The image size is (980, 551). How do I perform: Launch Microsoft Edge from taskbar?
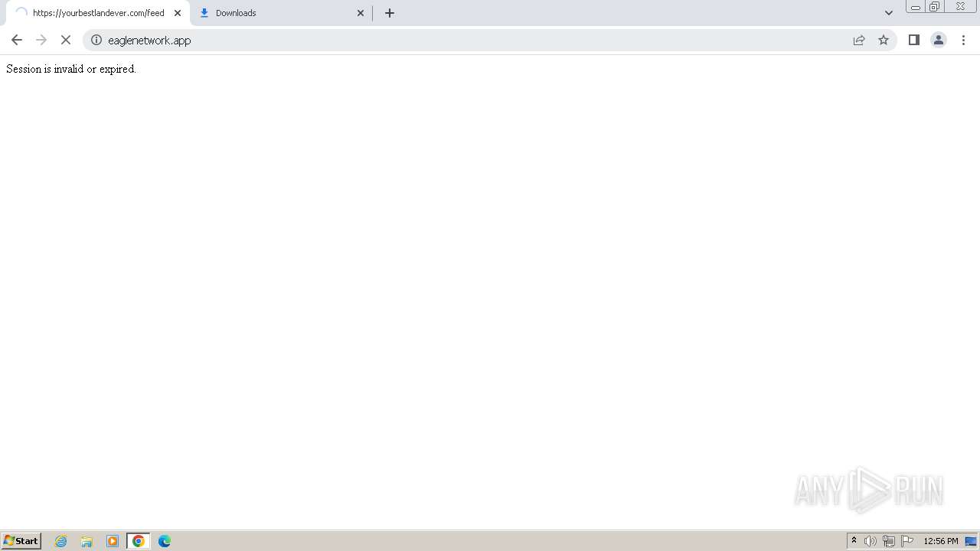[165, 541]
